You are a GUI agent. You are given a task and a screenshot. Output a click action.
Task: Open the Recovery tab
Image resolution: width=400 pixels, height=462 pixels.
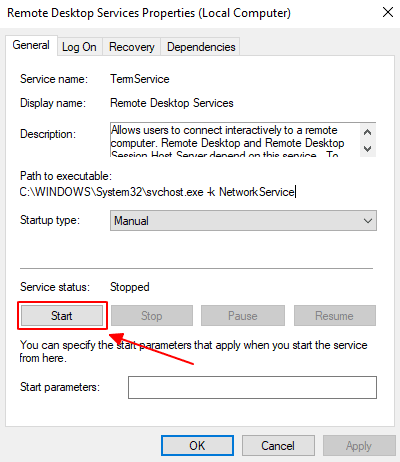click(x=132, y=47)
